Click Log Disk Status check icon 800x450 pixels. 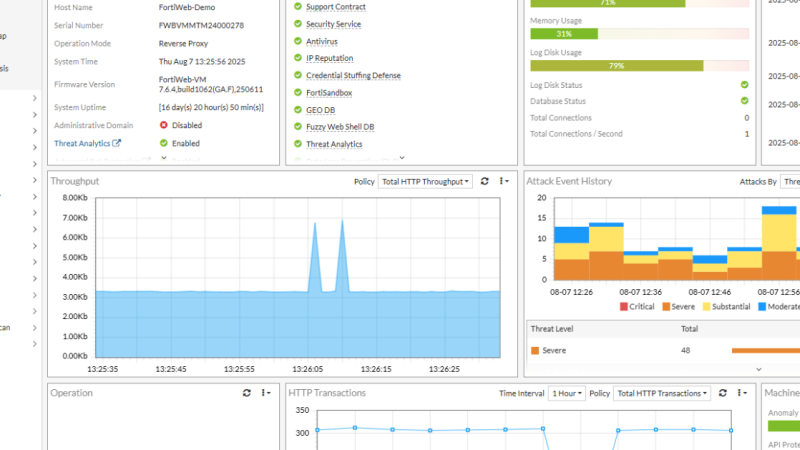pyautogui.click(x=744, y=85)
